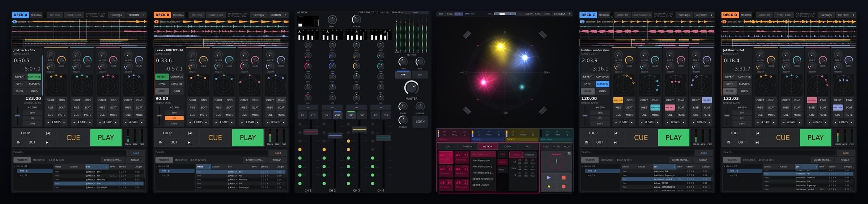
Task: Toggle orange KEY lock on Deck B
Action: [x=174, y=118]
